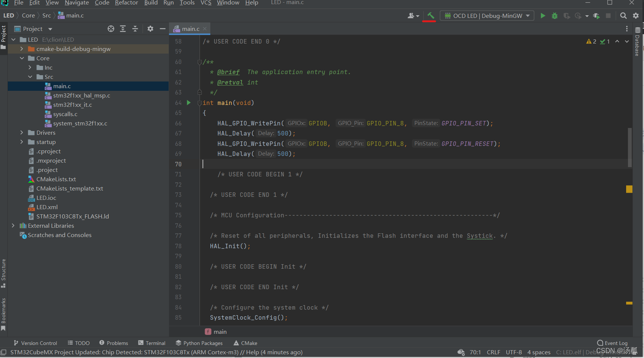Open the Terminal tool window
The image size is (644, 358).
click(x=152, y=343)
